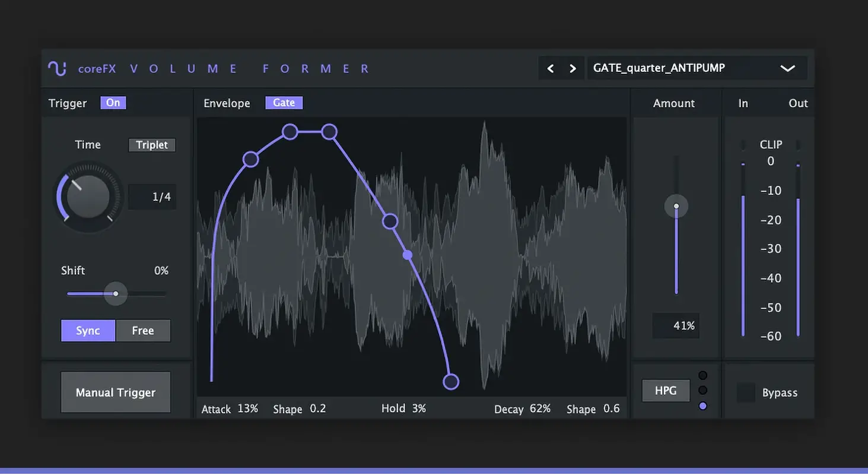Screen dimensions: 868x475
Task: Select the Free mode
Action: pyautogui.click(x=143, y=331)
